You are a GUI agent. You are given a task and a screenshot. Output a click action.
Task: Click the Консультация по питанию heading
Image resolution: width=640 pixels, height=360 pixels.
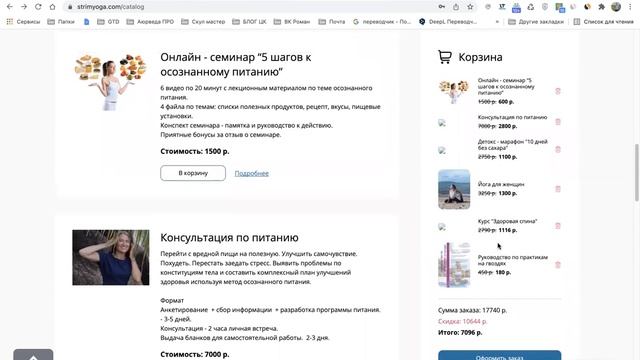tap(229, 238)
